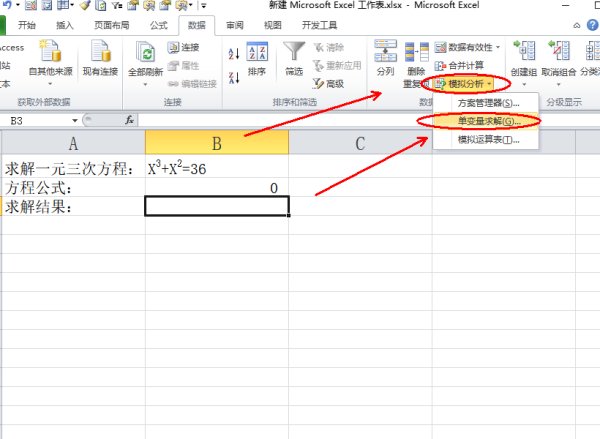
Task: Click cell labeled 求解一元三次方程
Action: point(73,168)
